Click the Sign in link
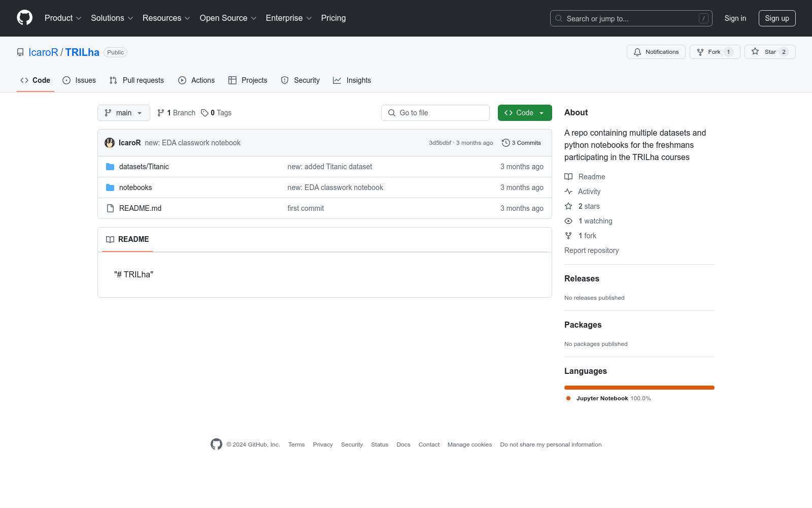Screen dimensions: 812x508 [x=735, y=18]
